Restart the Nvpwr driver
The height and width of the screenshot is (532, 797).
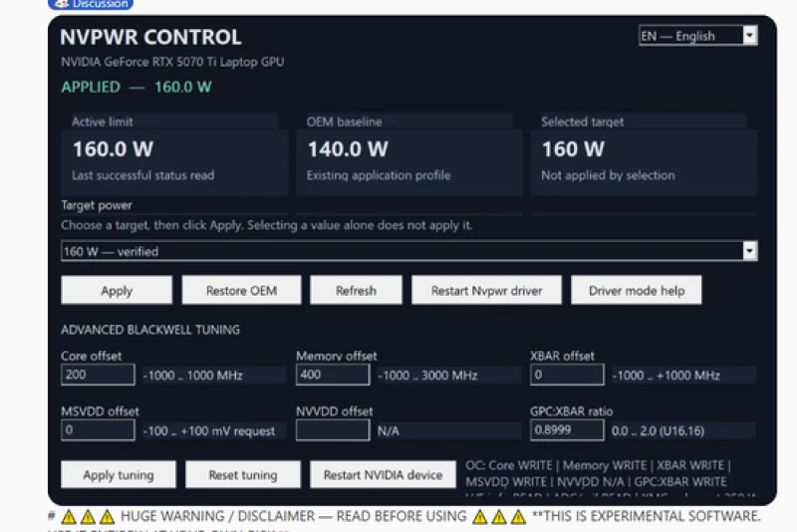(486, 290)
